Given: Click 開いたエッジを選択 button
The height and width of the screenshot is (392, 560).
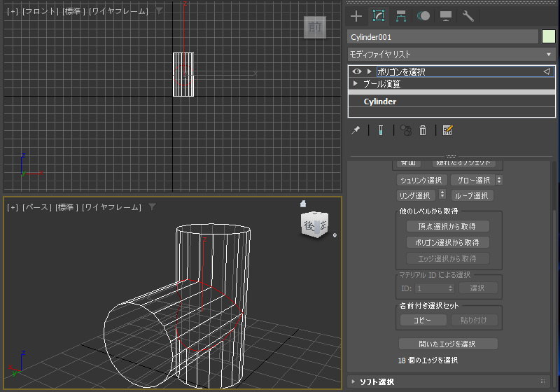Looking at the screenshot, I should 448,344.
